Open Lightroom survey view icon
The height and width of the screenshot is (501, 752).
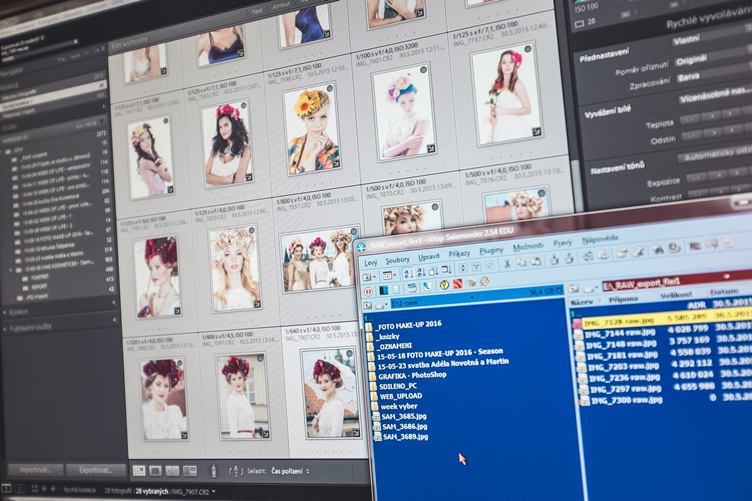[190, 471]
